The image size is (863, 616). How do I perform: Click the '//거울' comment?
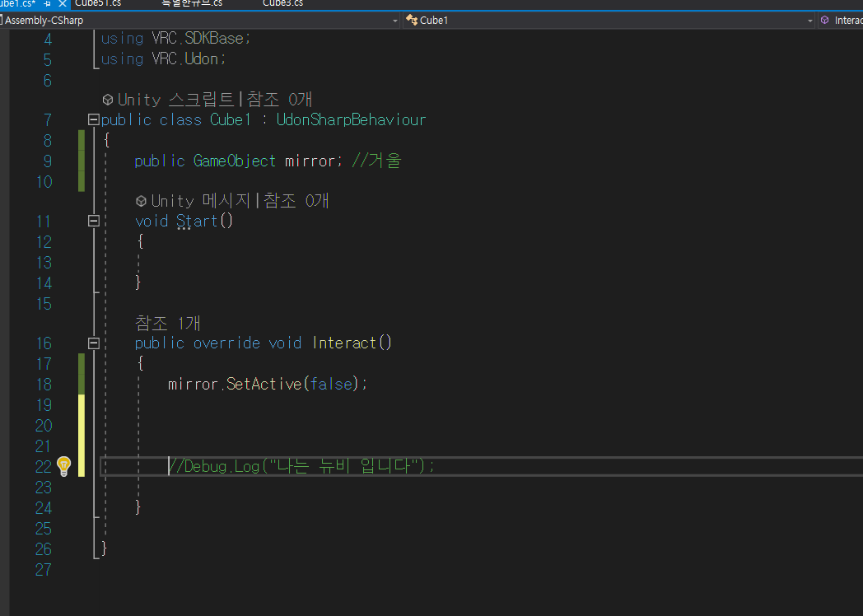click(x=377, y=161)
